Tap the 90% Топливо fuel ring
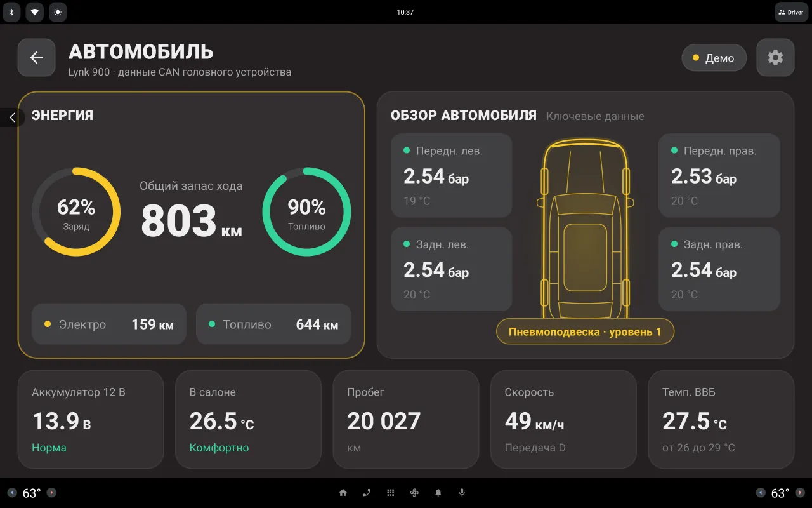The width and height of the screenshot is (812, 508). pos(306,212)
